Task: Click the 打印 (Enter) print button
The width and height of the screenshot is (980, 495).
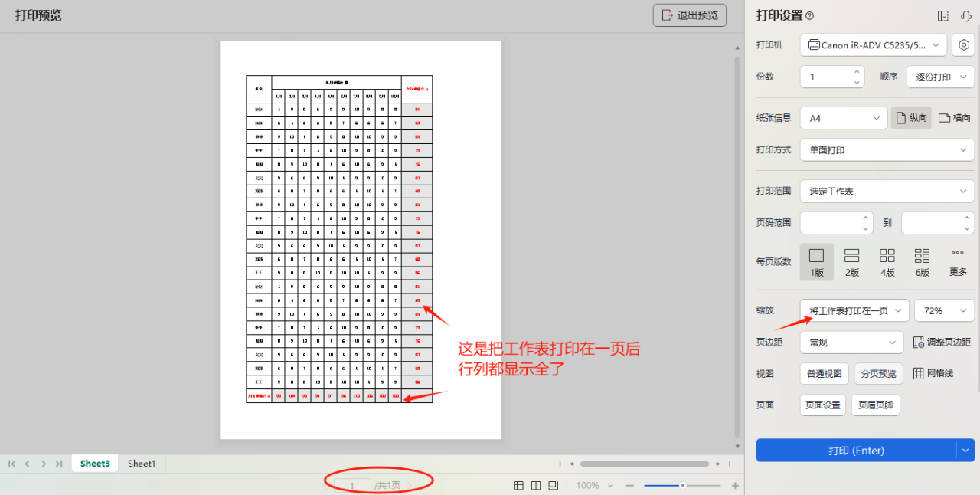Action: pos(856,451)
